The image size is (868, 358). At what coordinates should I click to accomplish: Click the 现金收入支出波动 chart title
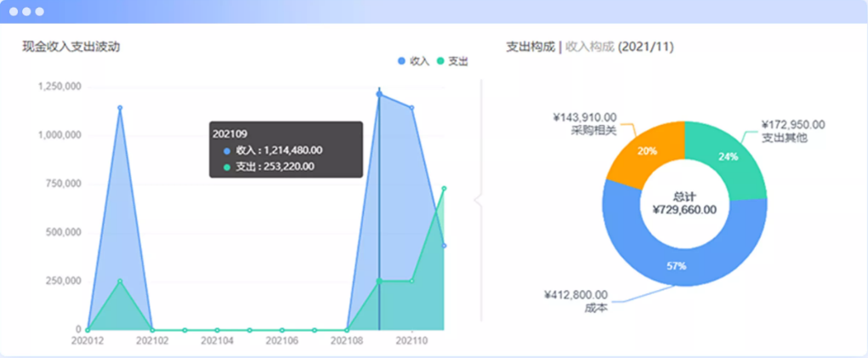71,47
